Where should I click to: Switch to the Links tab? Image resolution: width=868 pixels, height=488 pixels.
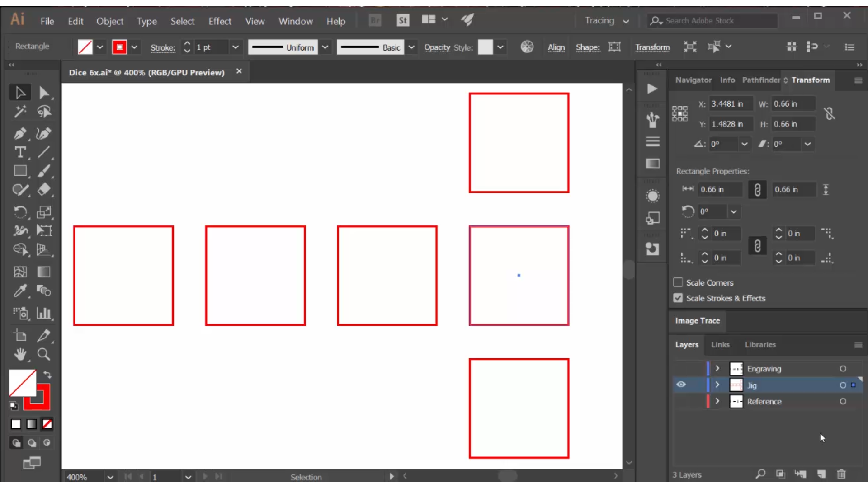pos(721,344)
